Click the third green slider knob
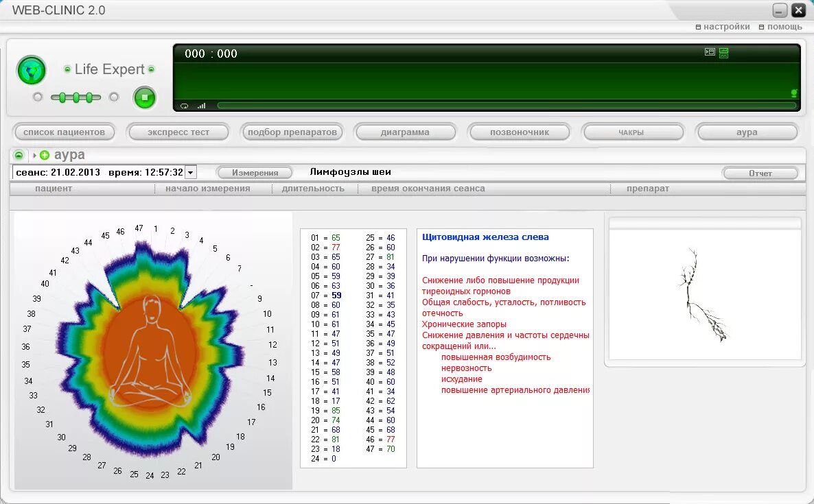This screenshot has width=814, height=504. (x=89, y=97)
